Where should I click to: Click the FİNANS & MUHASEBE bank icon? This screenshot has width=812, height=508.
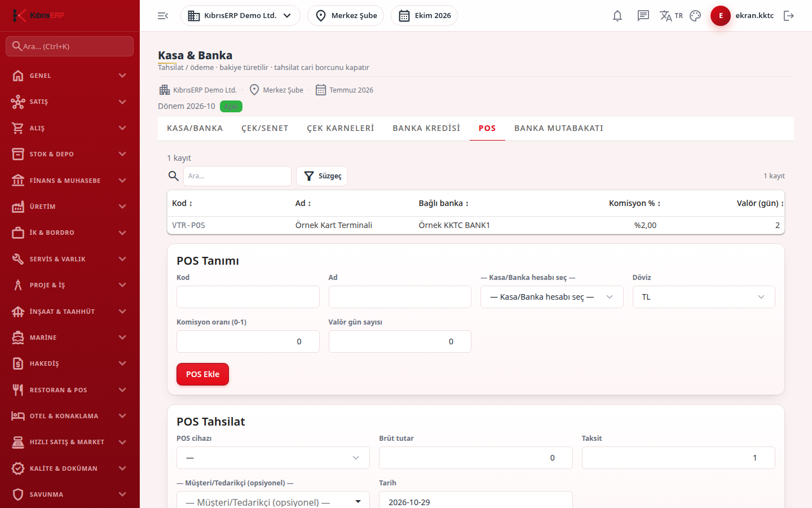18,181
